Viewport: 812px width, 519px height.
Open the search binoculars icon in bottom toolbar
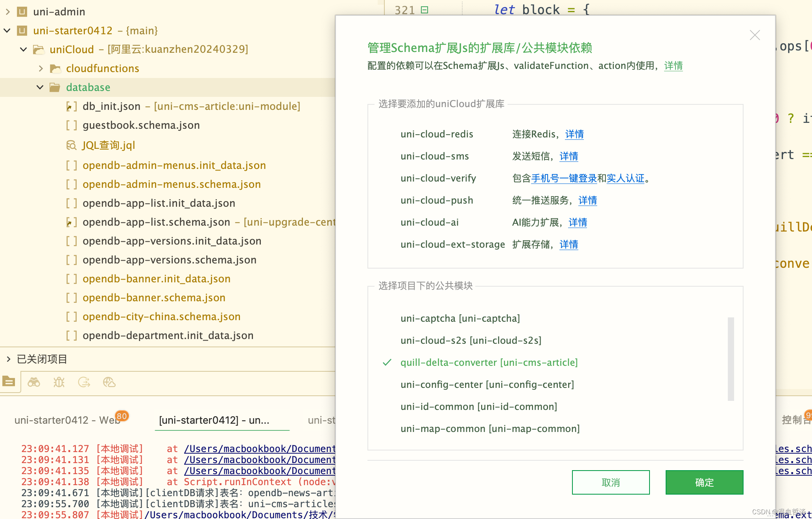coord(34,382)
